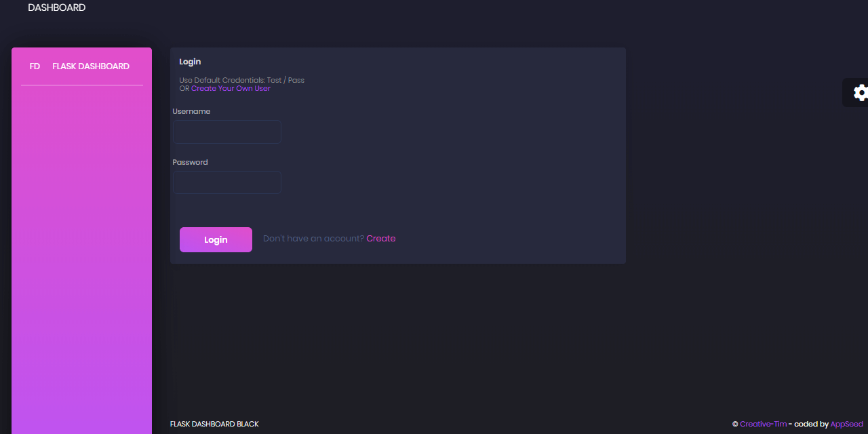Visit the Creative-Tim footer link

763,425
